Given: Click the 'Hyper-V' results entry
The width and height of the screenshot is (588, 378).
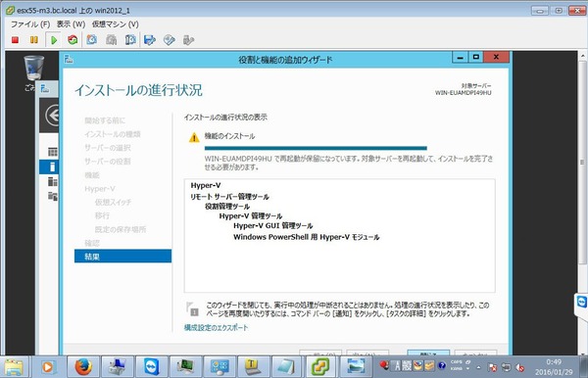Looking at the screenshot, I should (x=206, y=185).
